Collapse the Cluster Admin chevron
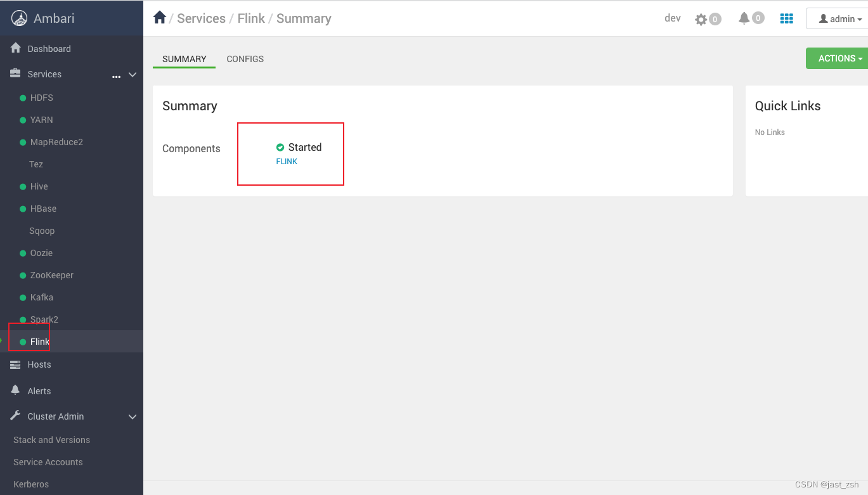The width and height of the screenshot is (868, 495). coord(133,416)
